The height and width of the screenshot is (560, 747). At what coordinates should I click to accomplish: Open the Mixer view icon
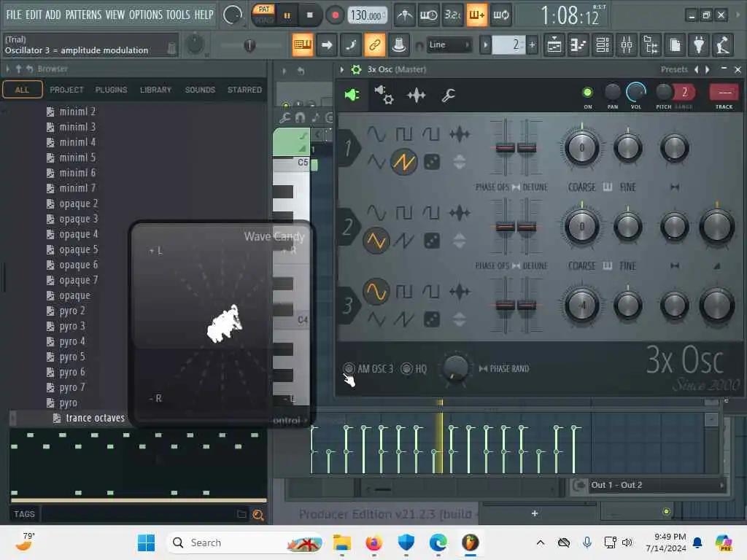point(627,45)
